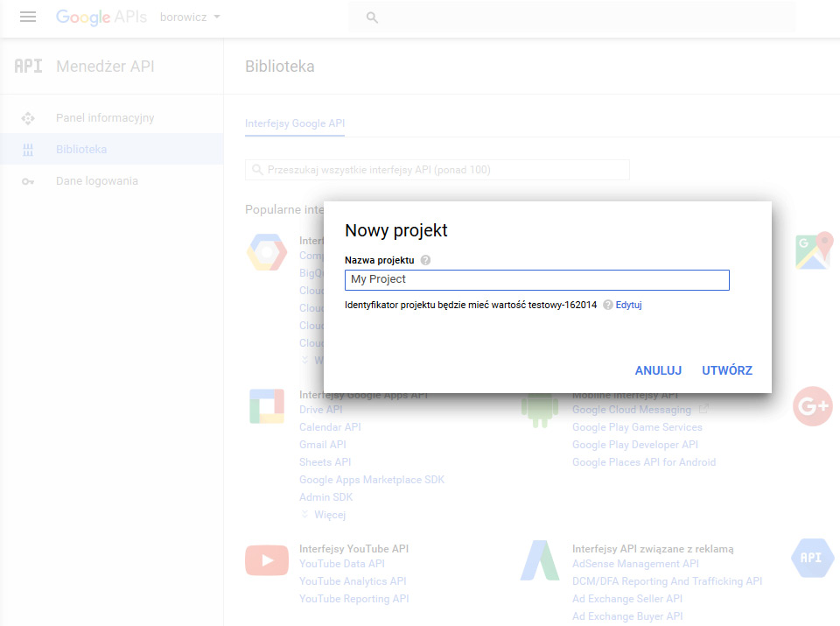The height and width of the screenshot is (626, 840).
Task: Open YouTube Analytics API link
Action: (353, 581)
